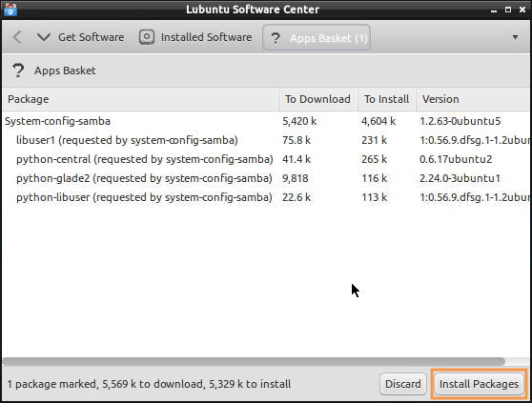
Task: Click the Installed Software disk icon
Action: tap(147, 37)
